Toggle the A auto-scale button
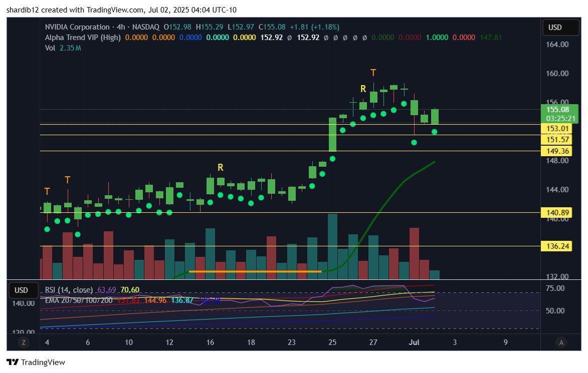Image resolution: width=588 pixels, height=373 pixels. click(x=561, y=342)
